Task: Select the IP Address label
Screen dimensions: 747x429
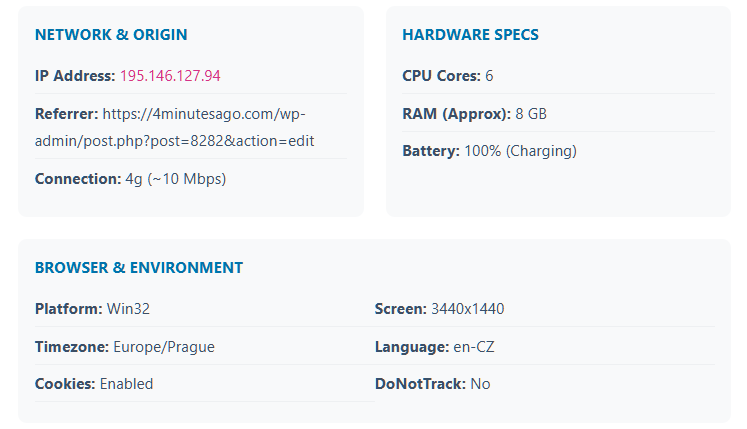Action: pyautogui.click(x=75, y=76)
